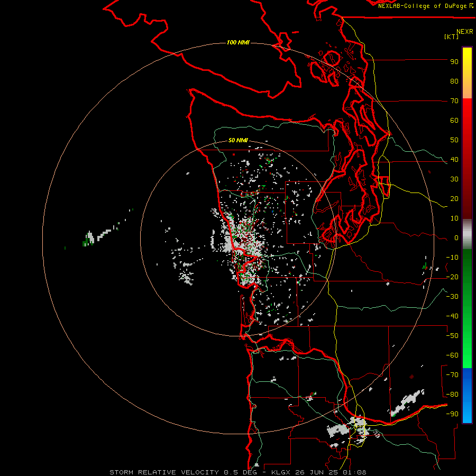Click the -40 knot scale label
The width and height of the screenshot is (476, 476).
tap(452, 316)
